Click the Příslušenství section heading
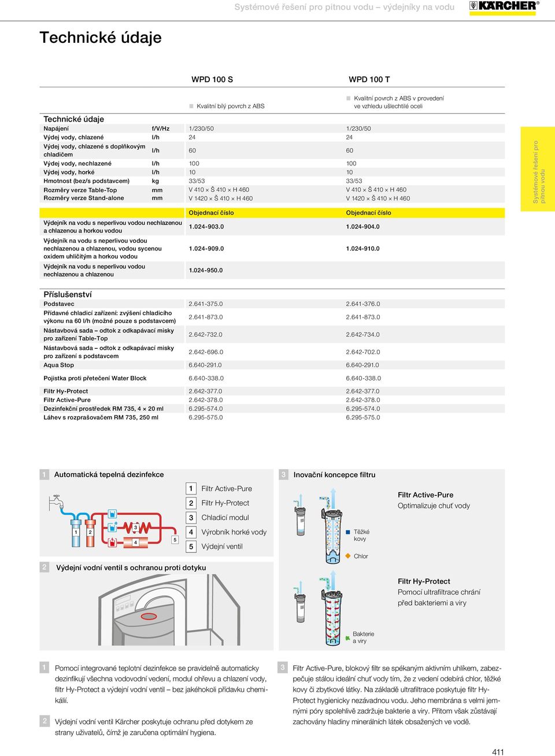 pos(68,294)
